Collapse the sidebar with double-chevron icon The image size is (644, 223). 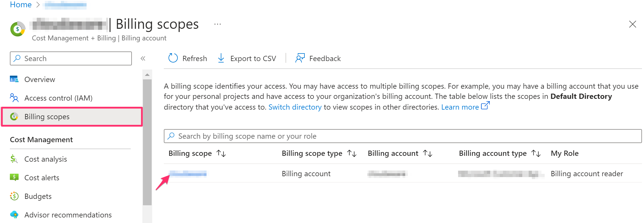pos(143,58)
